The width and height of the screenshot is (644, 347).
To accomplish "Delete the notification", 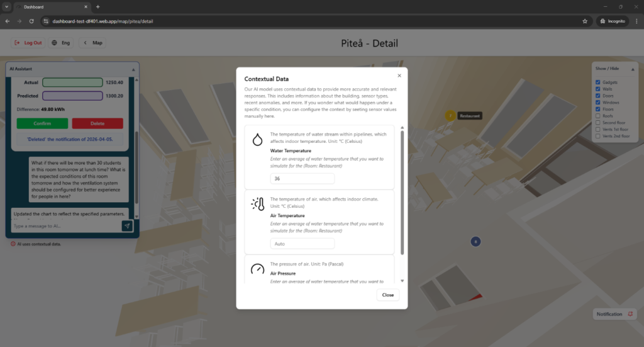I will [97, 123].
